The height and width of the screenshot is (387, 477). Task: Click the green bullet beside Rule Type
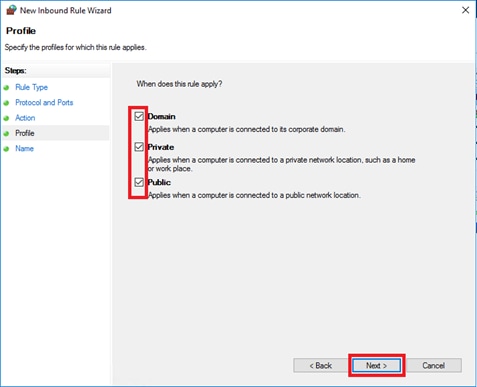pos(6,88)
